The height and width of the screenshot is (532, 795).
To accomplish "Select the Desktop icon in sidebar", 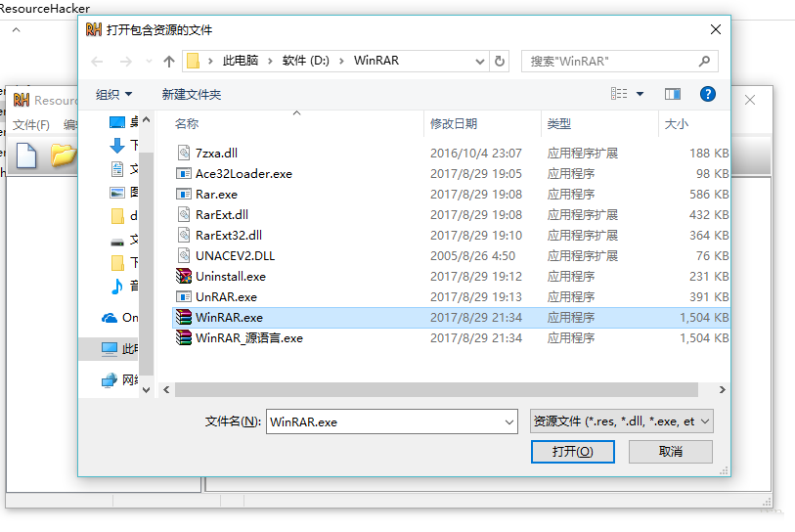I will (x=117, y=121).
